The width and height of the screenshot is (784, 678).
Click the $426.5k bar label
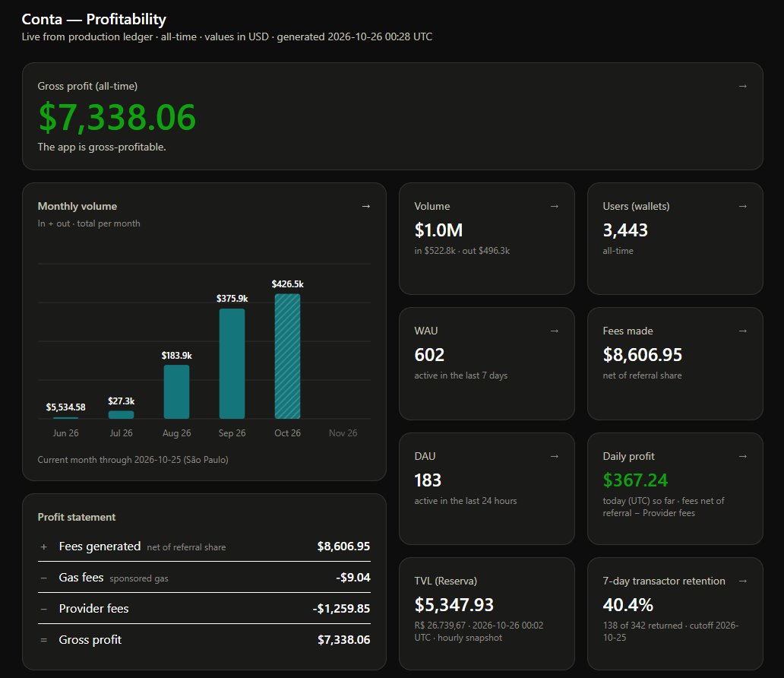coord(287,284)
